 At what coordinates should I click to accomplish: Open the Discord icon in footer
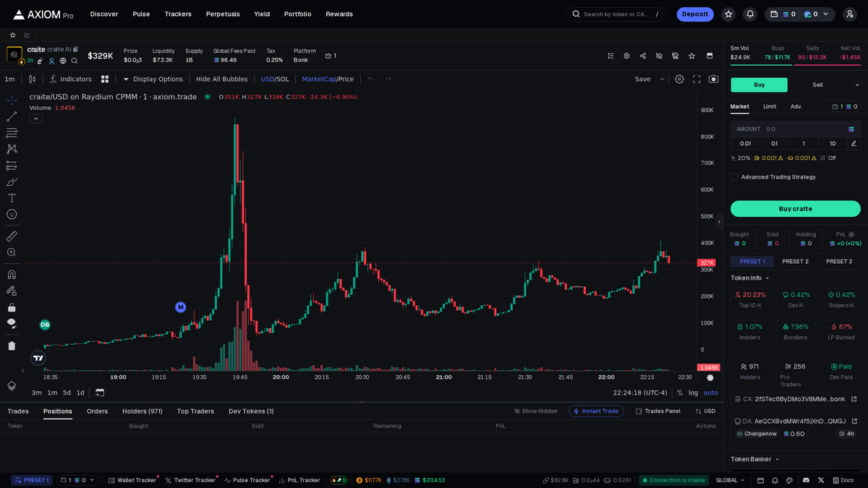tap(806, 480)
